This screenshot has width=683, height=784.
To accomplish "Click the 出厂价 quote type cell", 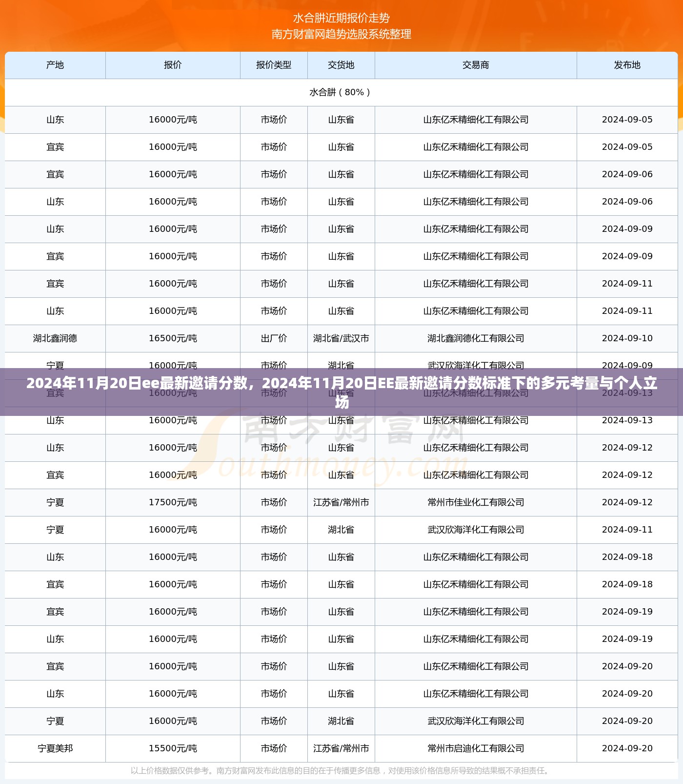I will [x=274, y=338].
